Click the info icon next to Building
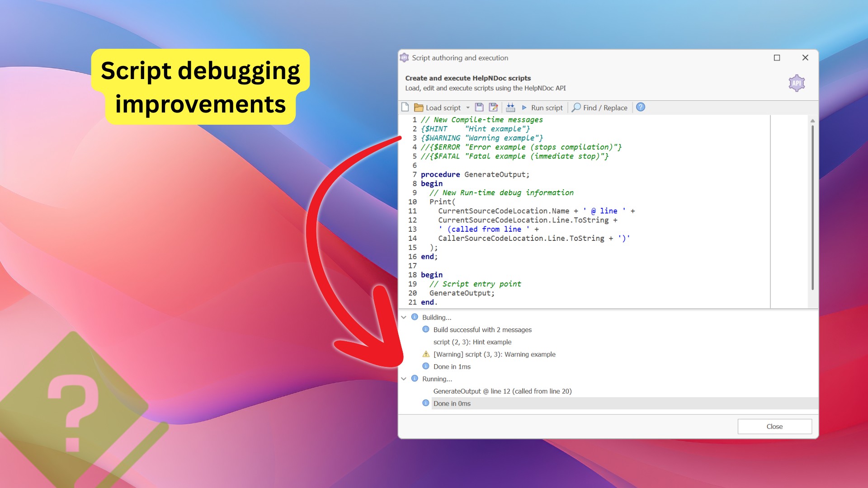The width and height of the screenshot is (868, 488). [x=415, y=317]
